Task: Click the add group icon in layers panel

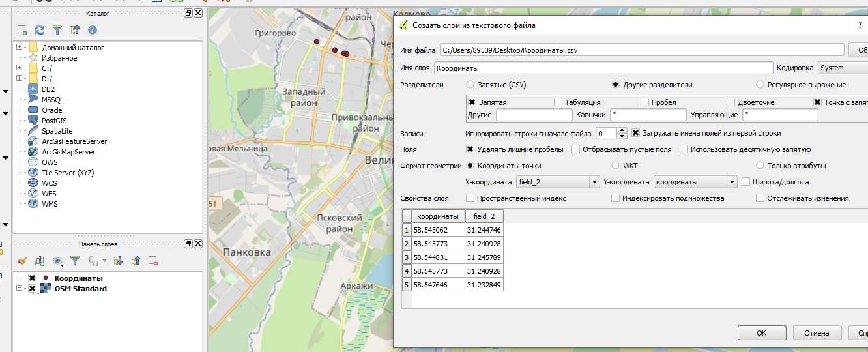Action: pyautogui.click(x=40, y=261)
